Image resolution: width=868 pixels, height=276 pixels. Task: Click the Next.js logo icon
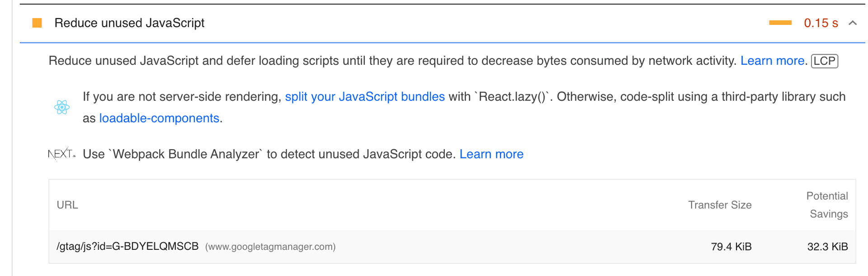click(x=61, y=154)
